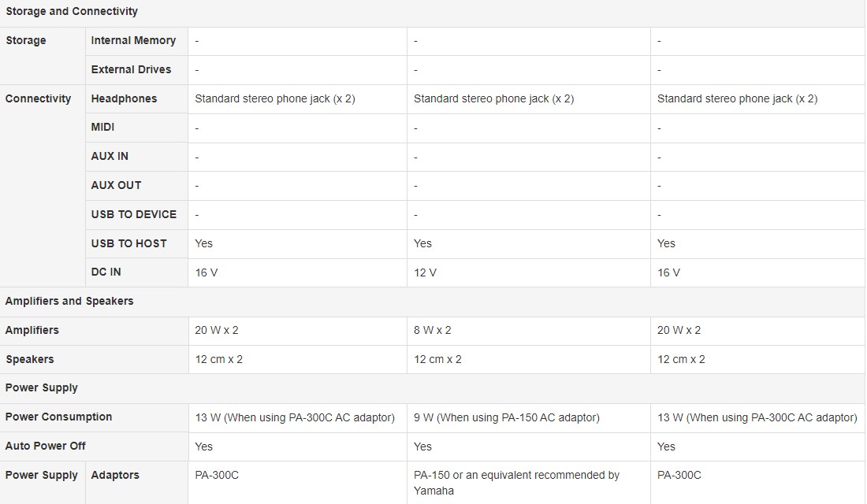Click the USB TO HOST label
The image size is (867, 504).
[x=128, y=243]
